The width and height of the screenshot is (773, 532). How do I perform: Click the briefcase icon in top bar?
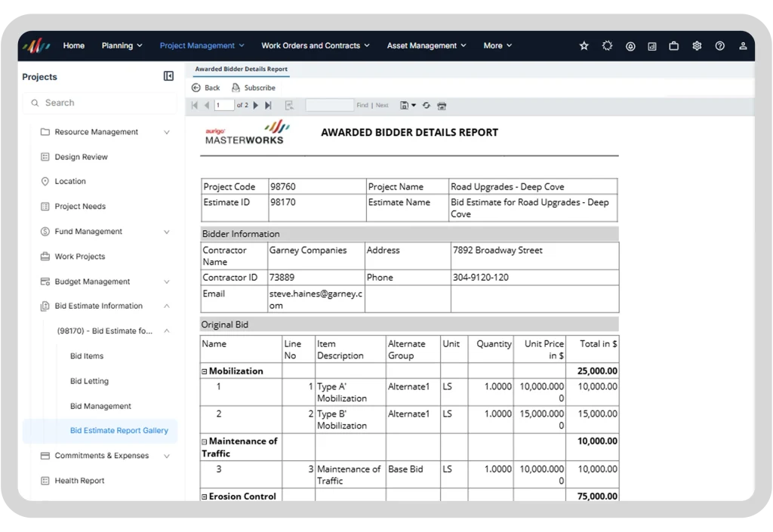[x=673, y=46]
